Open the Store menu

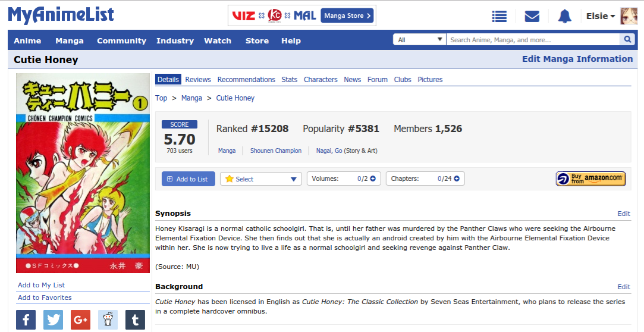click(x=257, y=40)
